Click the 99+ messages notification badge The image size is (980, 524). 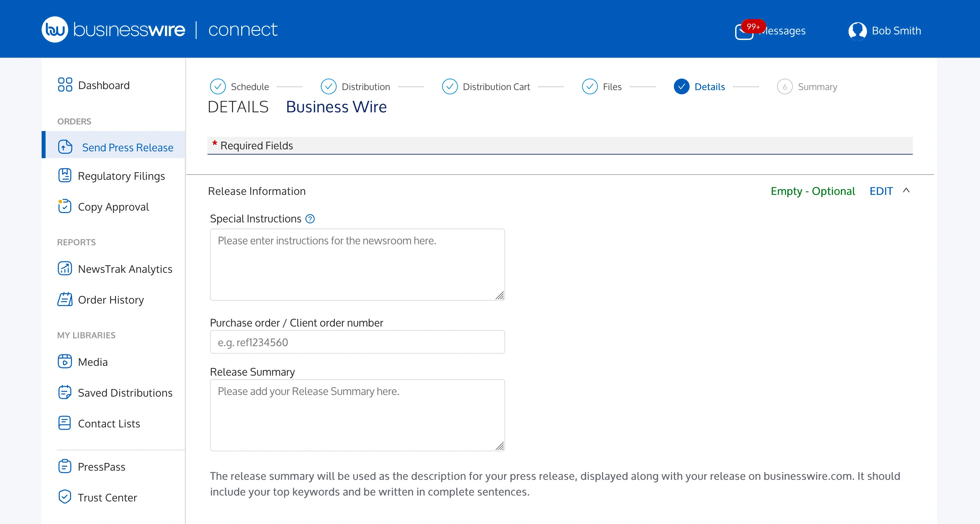coord(753,27)
